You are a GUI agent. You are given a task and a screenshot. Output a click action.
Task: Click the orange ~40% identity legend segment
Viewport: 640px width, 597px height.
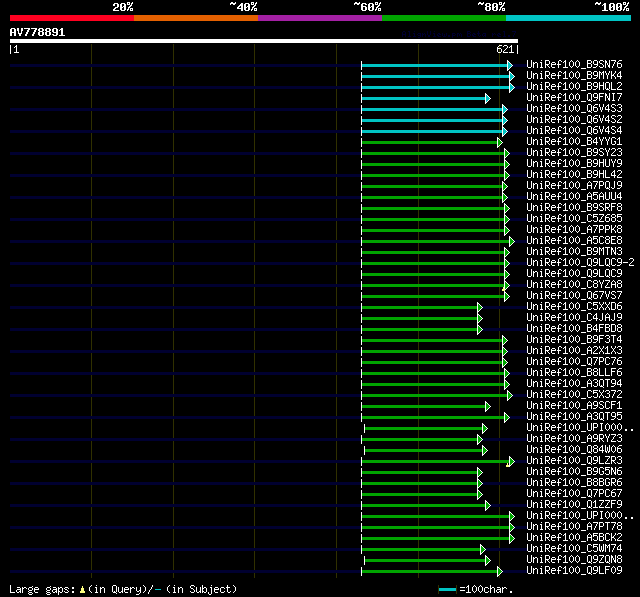pyautogui.click(x=196, y=18)
